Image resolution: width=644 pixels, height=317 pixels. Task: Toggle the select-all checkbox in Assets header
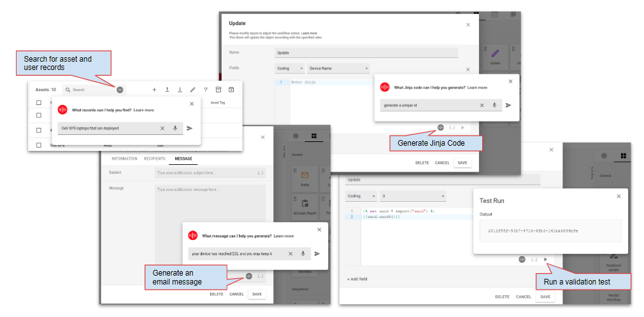pos(39,102)
